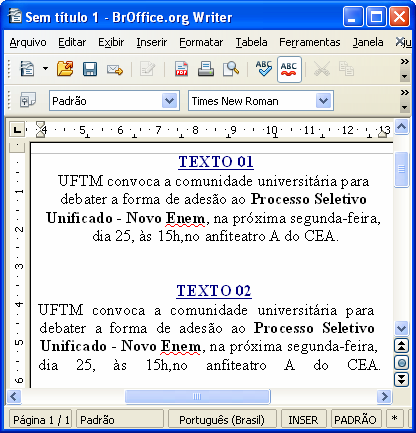Open the Formatar menu

click(201, 42)
